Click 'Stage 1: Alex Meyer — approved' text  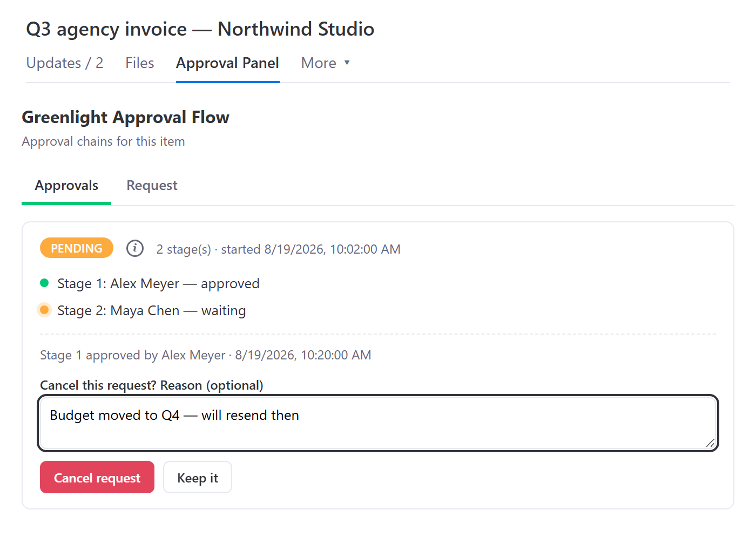click(158, 284)
